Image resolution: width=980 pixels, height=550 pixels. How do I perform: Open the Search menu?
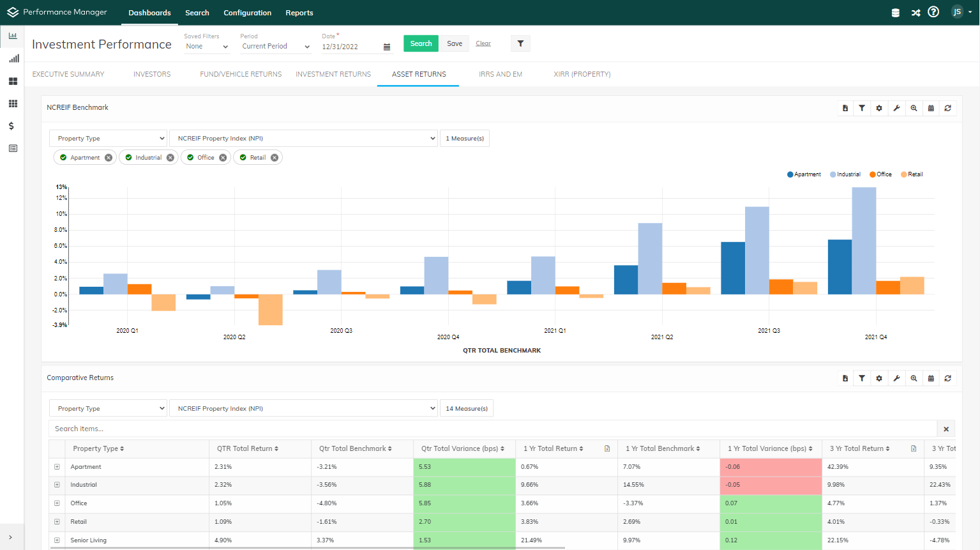point(197,13)
